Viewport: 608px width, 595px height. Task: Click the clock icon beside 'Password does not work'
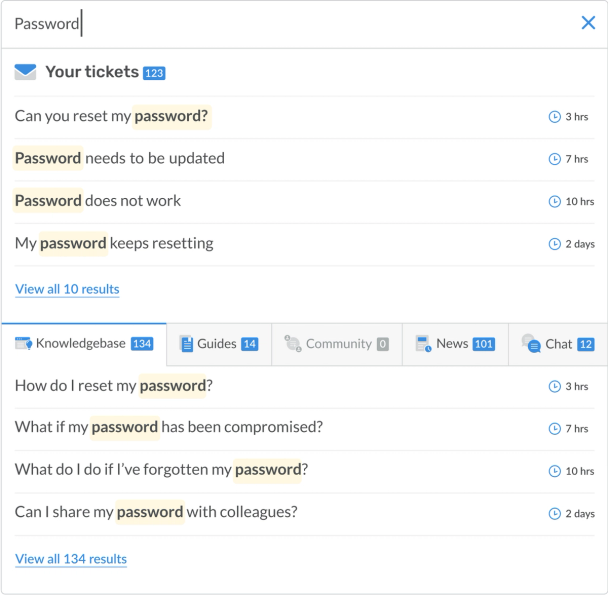click(x=555, y=201)
